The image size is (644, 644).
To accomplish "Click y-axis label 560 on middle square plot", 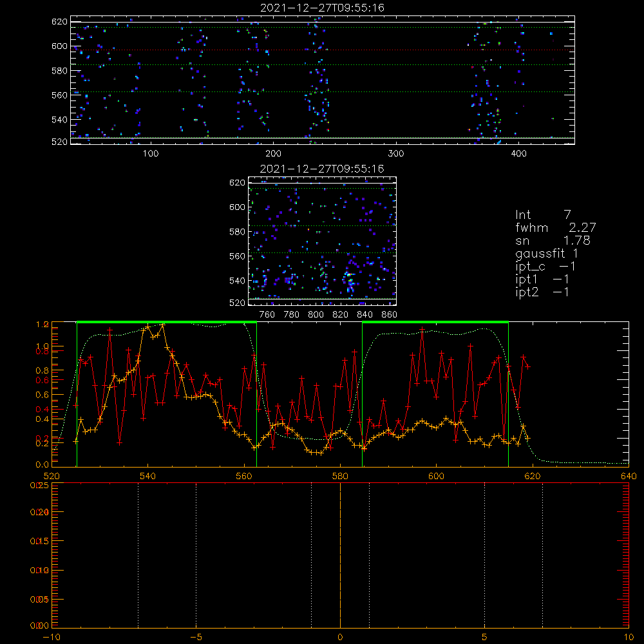I will (237, 256).
